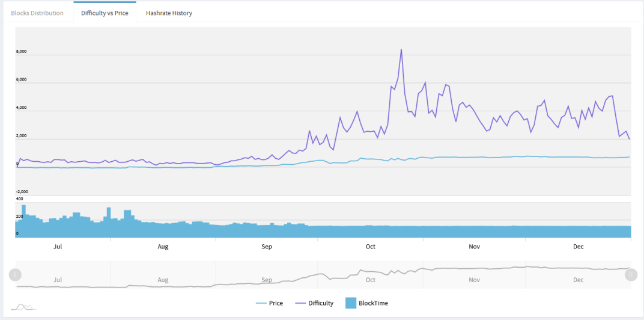Click the Dec label inside the range navigator

point(579,280)
